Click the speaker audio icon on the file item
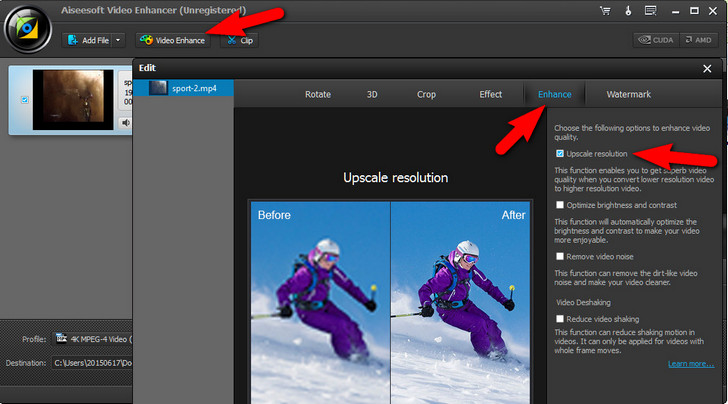The width and height of the screenshot is (728, 404). [125, 123]
